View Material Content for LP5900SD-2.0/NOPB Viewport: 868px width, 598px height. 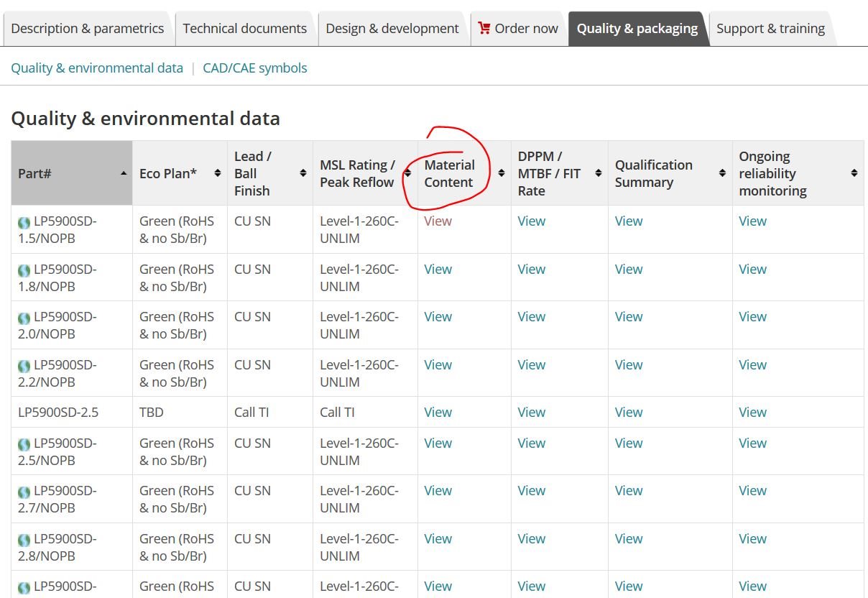click(x=438, y=317)
